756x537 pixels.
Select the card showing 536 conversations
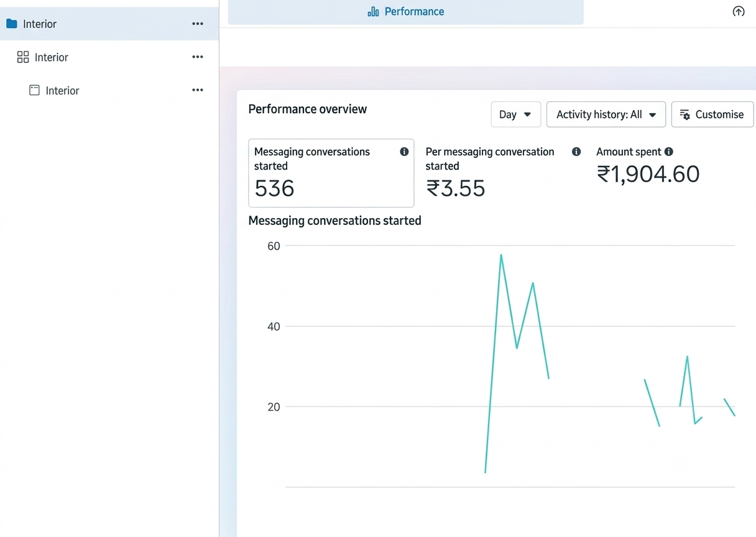click(x=331, y=173)
